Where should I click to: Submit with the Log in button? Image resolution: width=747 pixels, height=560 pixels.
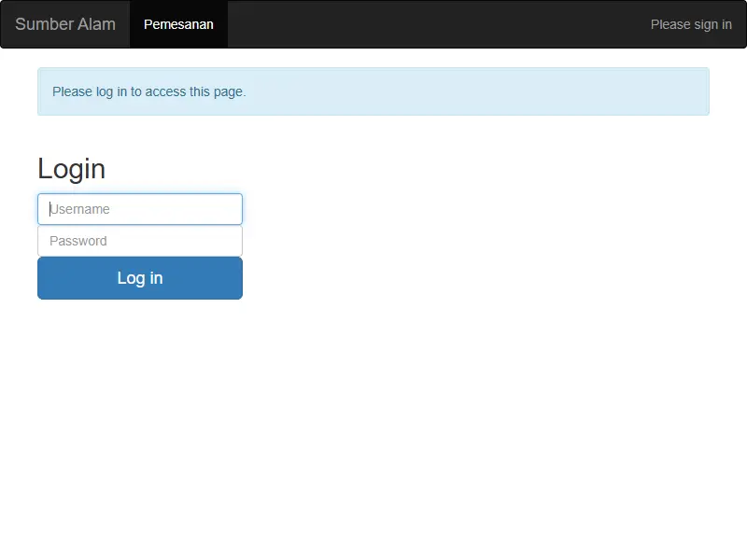click(x=140, y=278)
